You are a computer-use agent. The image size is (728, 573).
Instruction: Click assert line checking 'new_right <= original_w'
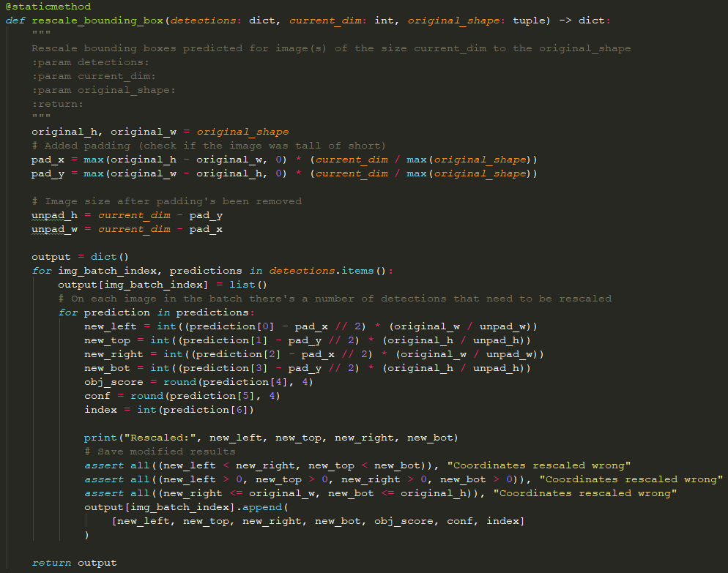(381, 494)
